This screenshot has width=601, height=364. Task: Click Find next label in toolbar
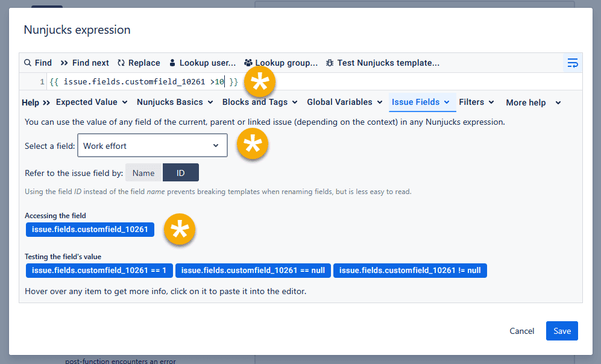[x=90, y=63]
